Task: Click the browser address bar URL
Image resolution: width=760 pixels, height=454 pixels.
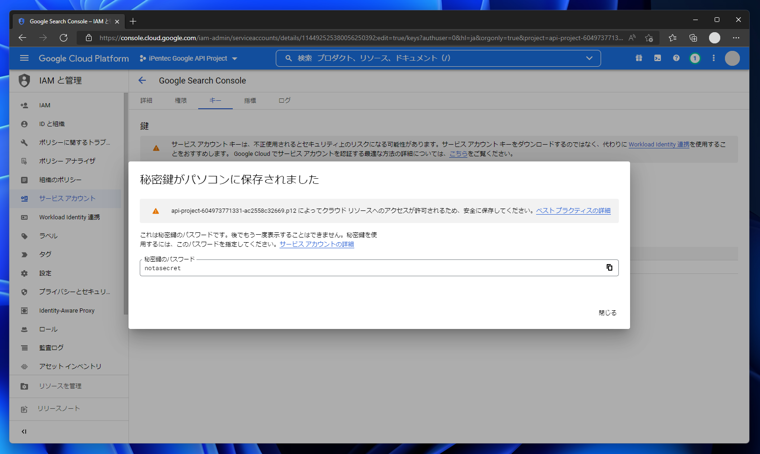Action: point(361,38)
